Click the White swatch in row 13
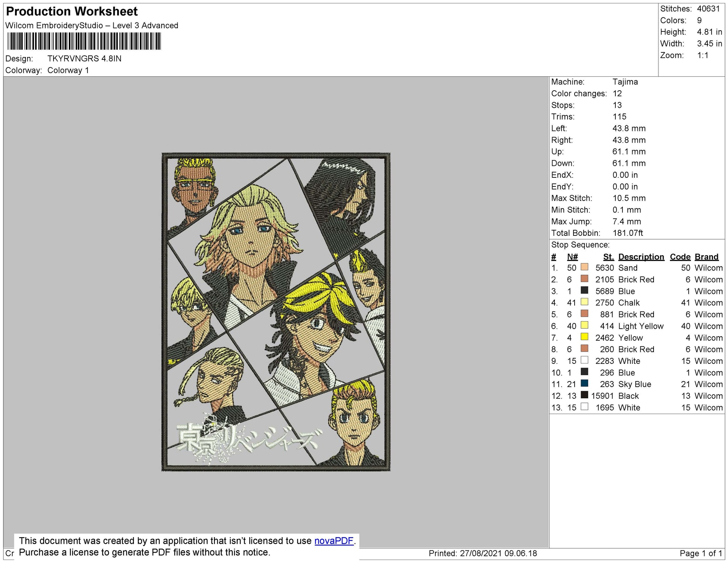Viewport: 728px width, 563px height. click(584, 407)
